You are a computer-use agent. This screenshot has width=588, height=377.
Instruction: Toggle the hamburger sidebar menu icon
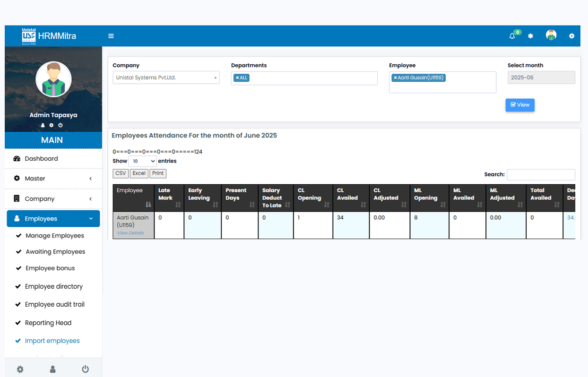click(111, 36)
